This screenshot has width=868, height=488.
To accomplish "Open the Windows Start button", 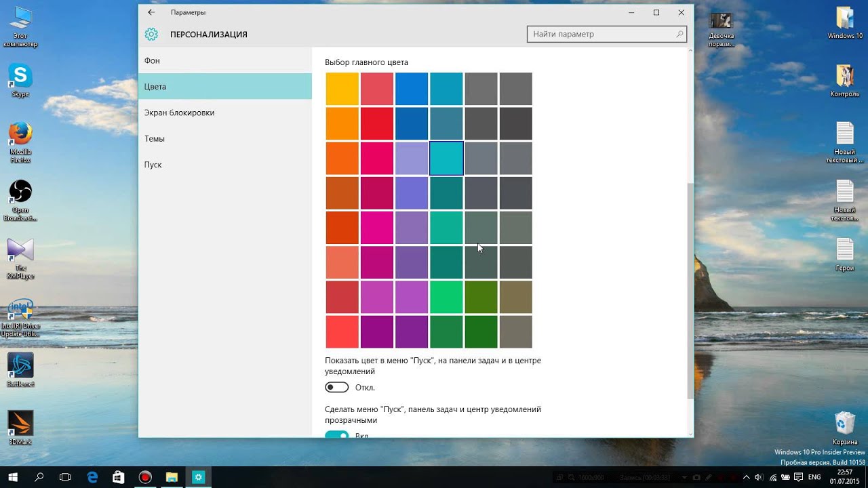I will tap(13, 477).
